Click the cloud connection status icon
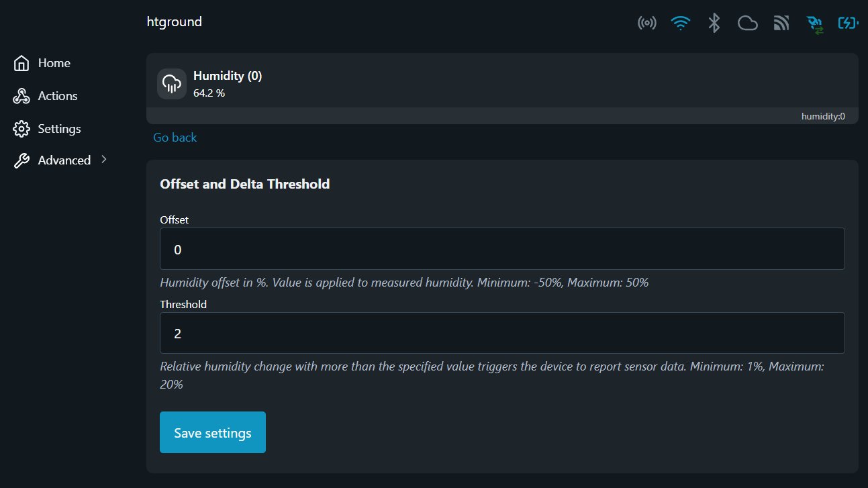868x488 pixels. click(x=747, y=23)
